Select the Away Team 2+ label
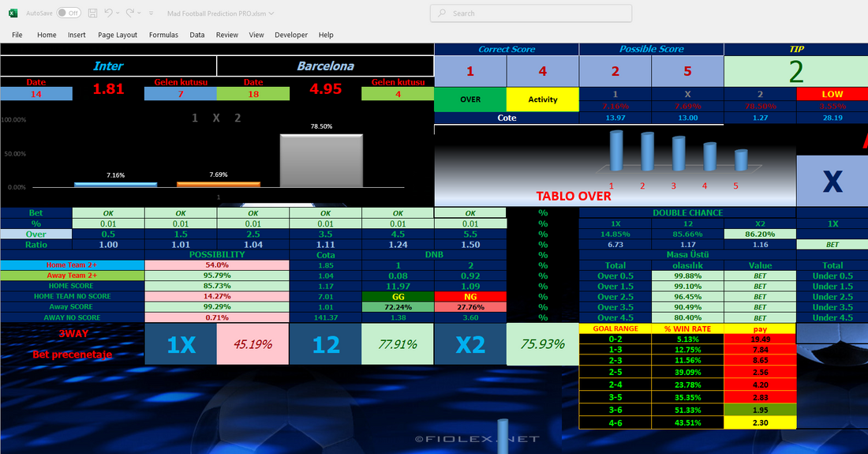 [x=72, y=276]
